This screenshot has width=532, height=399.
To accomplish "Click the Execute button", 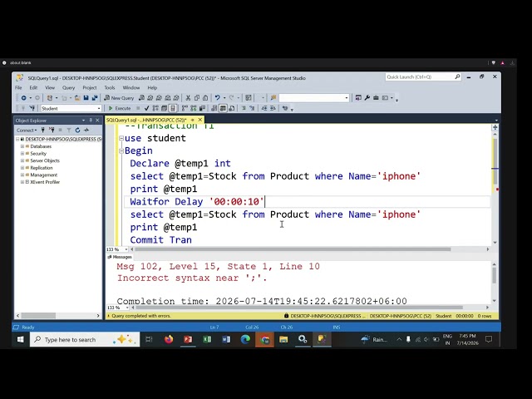I will 120,108.
